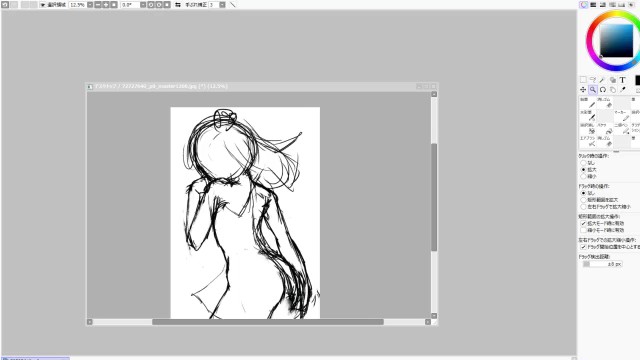
Task: Set click action to none (なし)
Action: (584, 162)
